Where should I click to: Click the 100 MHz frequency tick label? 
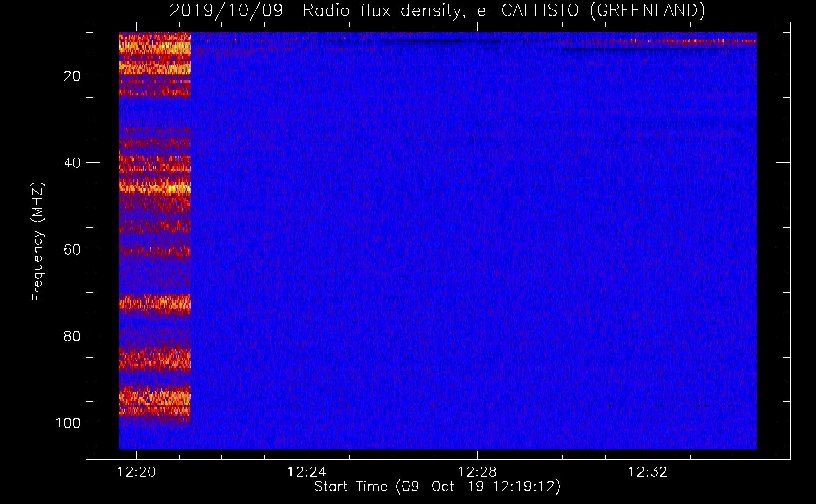point(68,423)
